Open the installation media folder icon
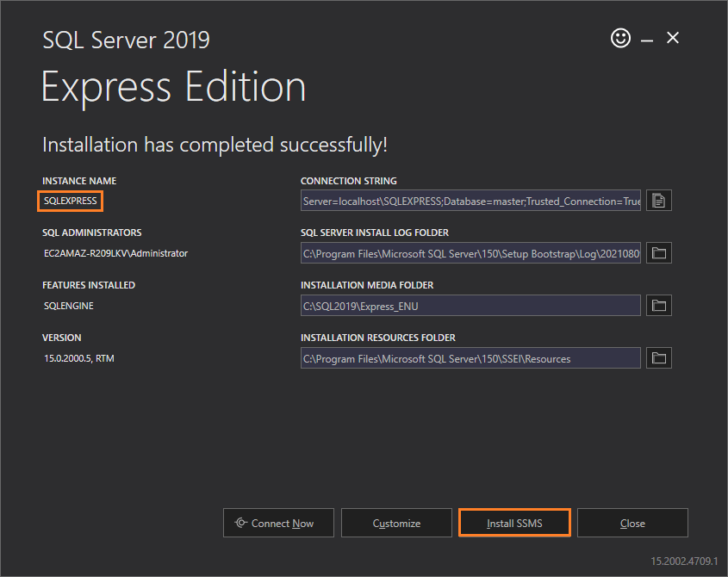The image size is (728, 577). tap(658, 305)
